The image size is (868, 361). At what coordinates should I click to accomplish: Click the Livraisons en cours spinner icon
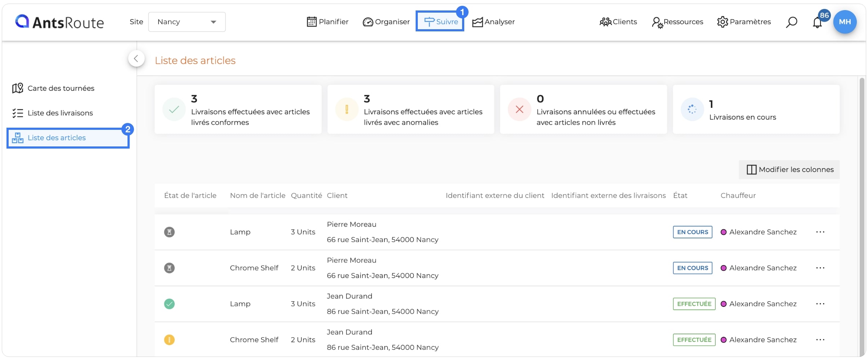[x=692, y=109]
